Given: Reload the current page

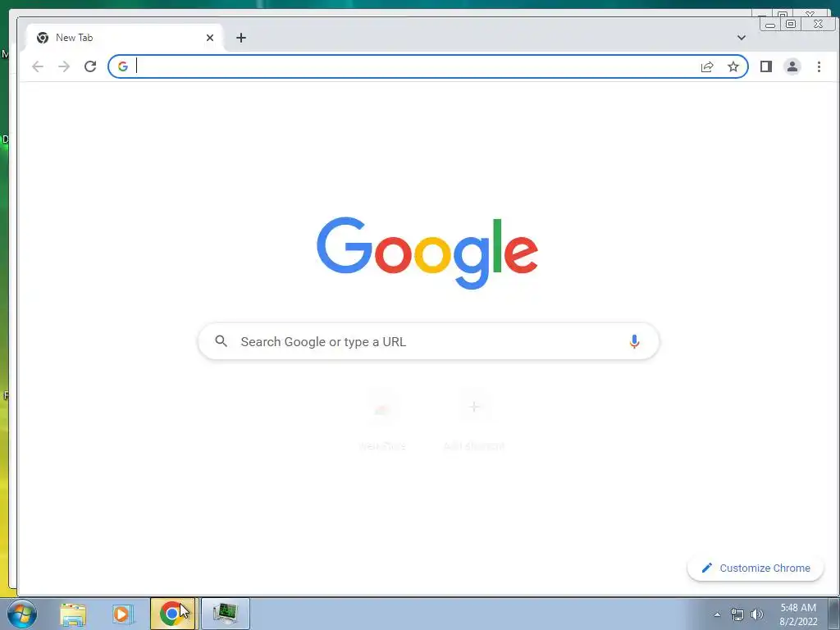Looking at the screenshot, I should 90,66.
